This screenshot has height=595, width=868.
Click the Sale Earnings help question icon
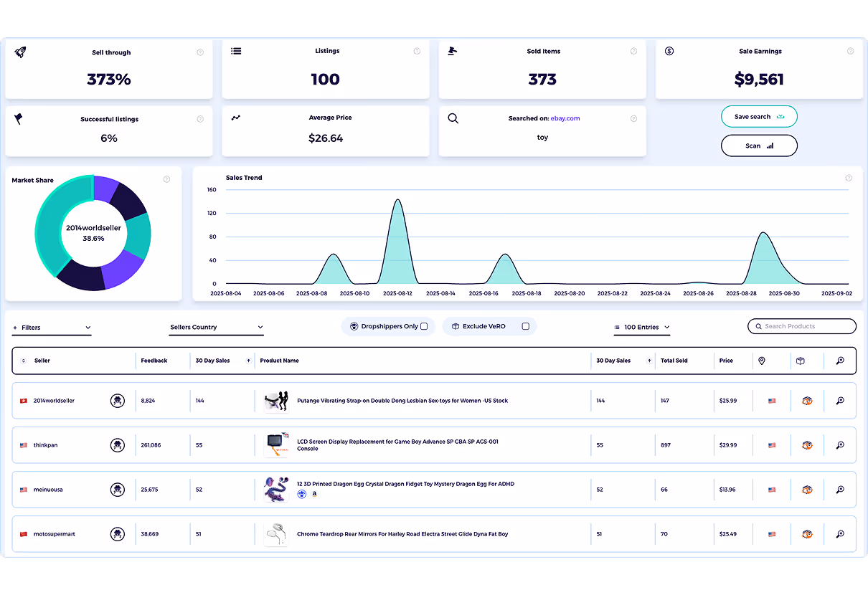tap(850, 51)
